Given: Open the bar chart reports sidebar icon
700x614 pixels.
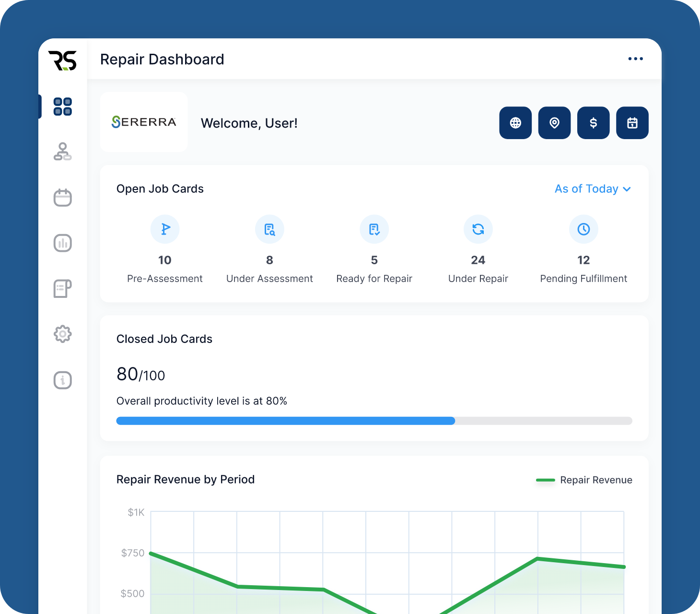Looking at the screenshot, I should (63, 243).
